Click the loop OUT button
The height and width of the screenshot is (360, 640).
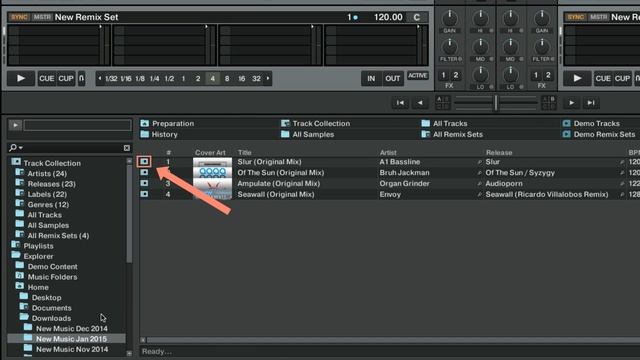393,78
